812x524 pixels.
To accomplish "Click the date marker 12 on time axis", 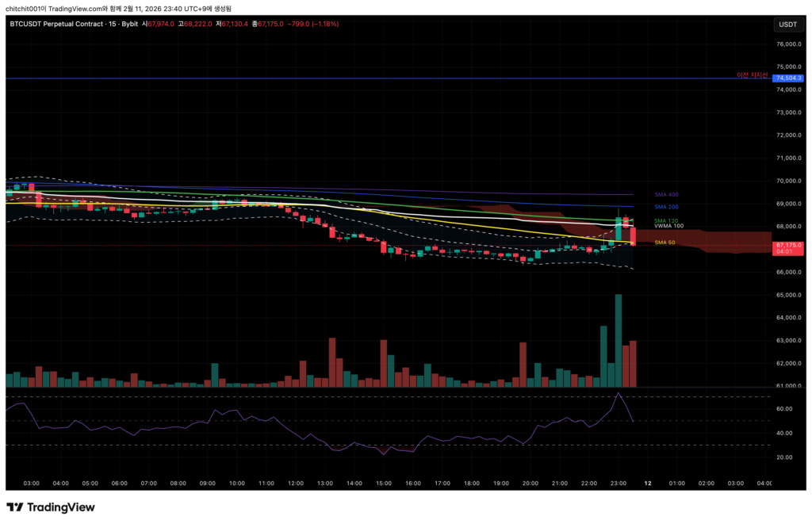I will pyautogui.click(x=648, y=482).
